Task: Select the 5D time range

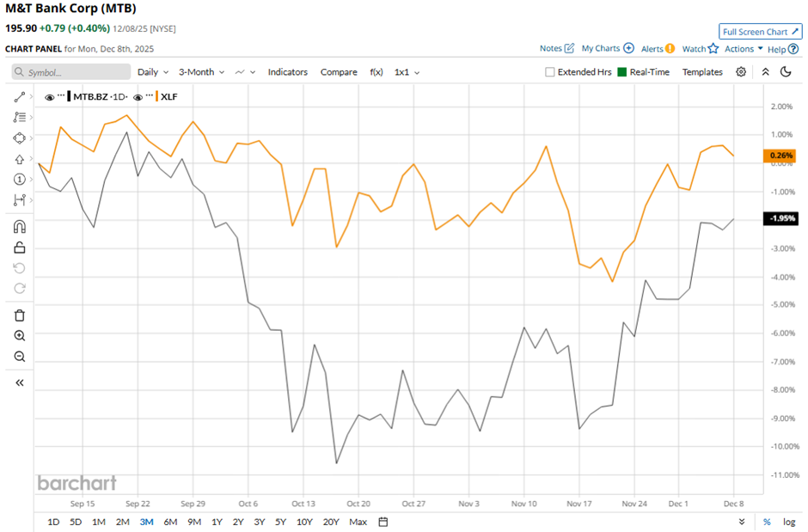Action: (x=76, y=522)
